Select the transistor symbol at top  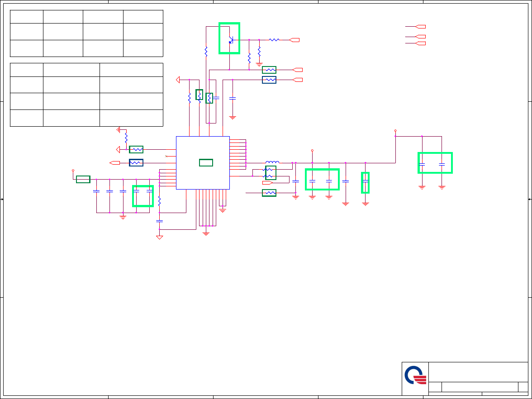[231, 40]
